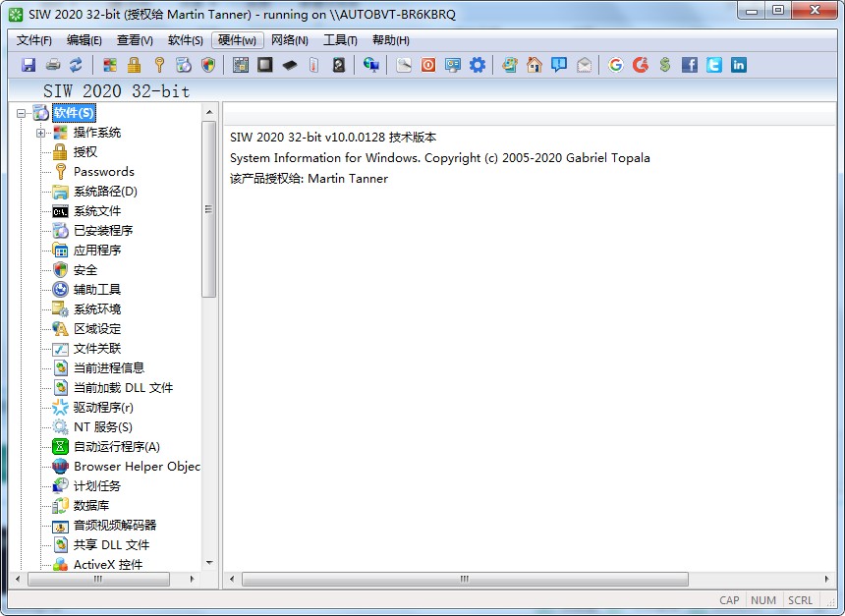Click the LinkedIn toolbar icon
Viewport: 845px width, 616px height.
click(x=738, y=65)
